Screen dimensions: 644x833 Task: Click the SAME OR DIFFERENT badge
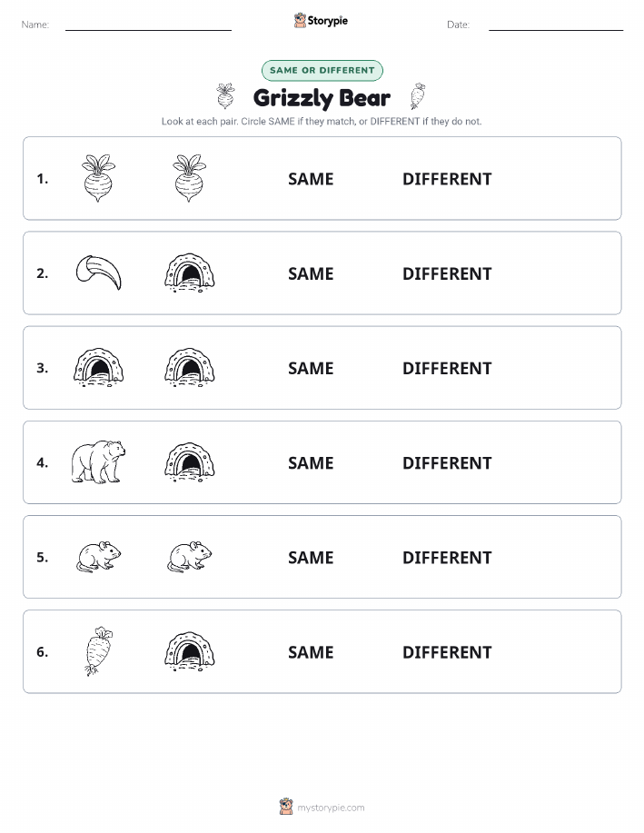322,70
